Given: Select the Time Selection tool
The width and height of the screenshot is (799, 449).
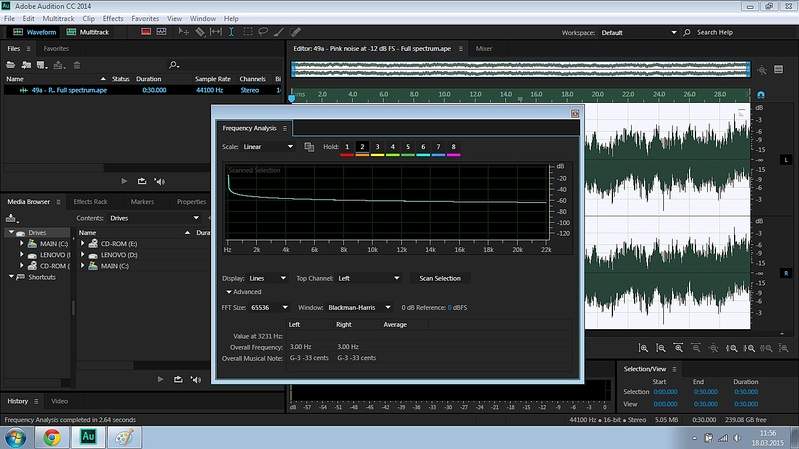Looking at the screenshot, I should (231, 32).
